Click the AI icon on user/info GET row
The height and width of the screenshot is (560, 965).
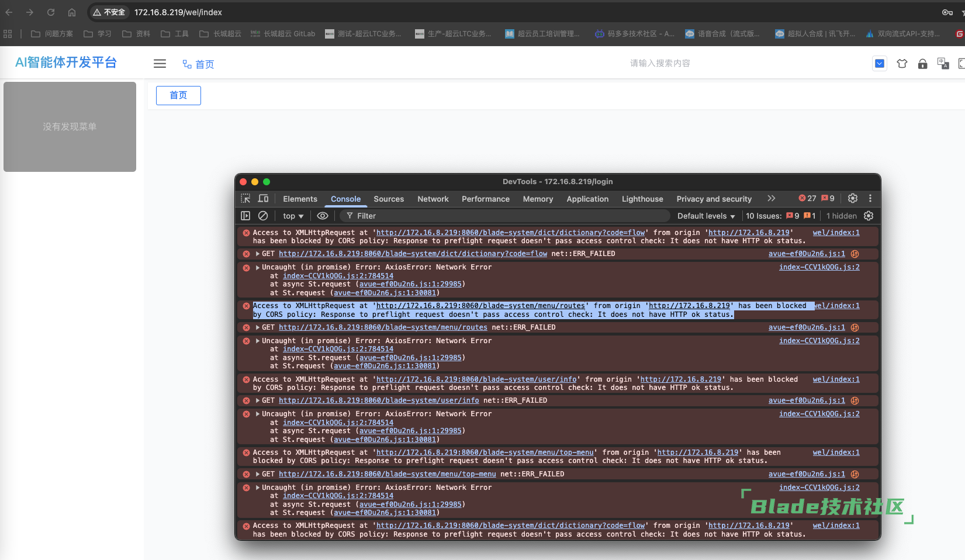[855, 400]
